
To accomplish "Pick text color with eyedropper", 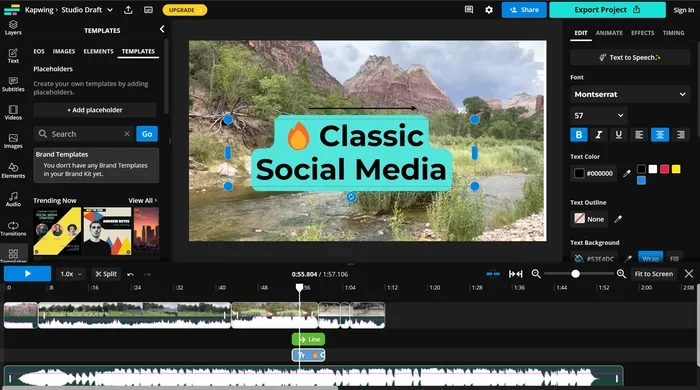I will [627, 173].
